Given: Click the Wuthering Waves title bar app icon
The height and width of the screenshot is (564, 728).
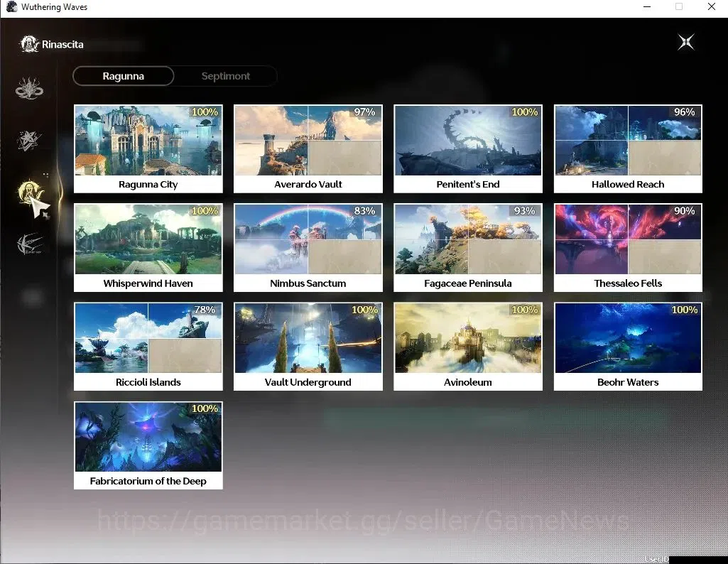Looking at the screenshot, I should [x=11, y=7].
